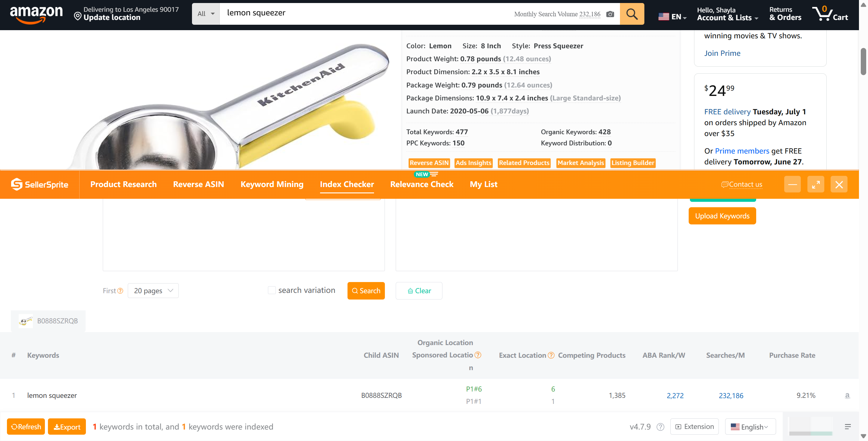Click organic location P1#6

(x=473, y=389)
